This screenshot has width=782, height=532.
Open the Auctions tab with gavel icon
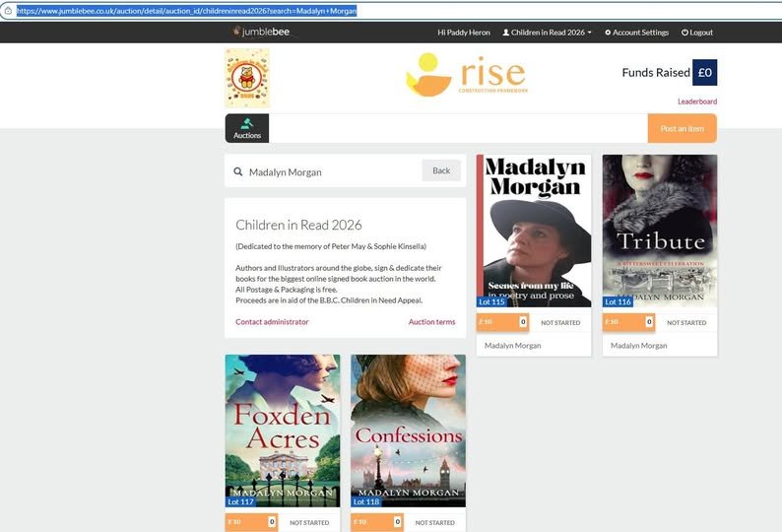coord(247,128)
